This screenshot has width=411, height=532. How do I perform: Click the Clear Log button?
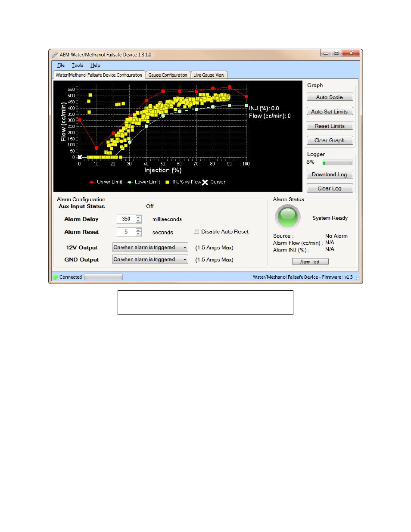point(330,188)
